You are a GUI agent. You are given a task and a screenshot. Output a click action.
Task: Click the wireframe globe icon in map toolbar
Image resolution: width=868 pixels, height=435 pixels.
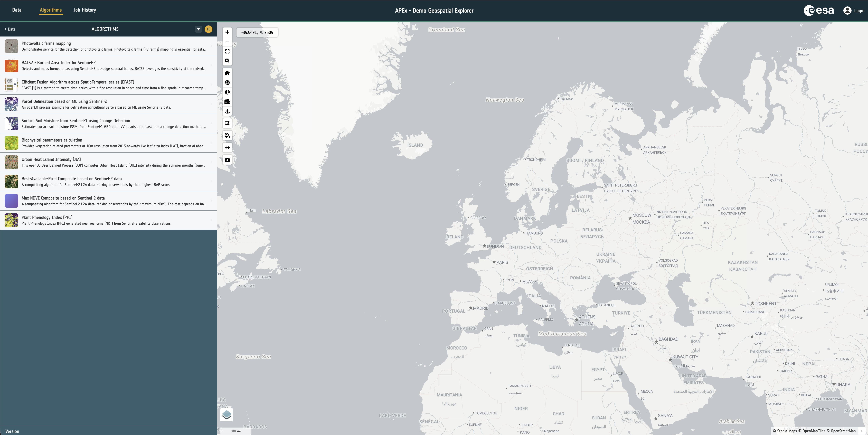click(228, 83)
